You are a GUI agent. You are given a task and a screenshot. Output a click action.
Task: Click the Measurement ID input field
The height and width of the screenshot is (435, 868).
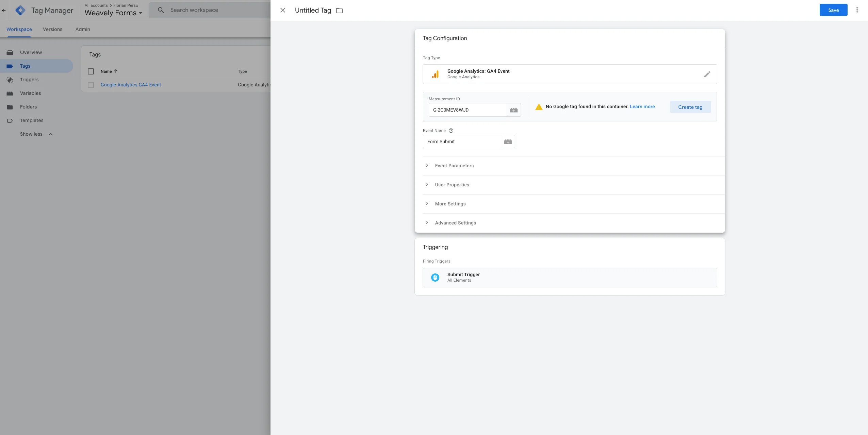pos(468,110)
